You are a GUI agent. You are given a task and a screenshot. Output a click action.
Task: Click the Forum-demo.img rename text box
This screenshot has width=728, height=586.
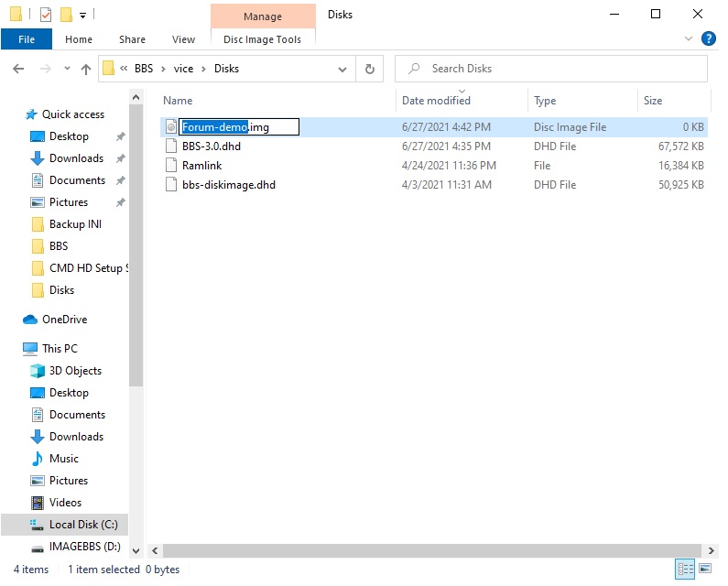click(239, 126)
